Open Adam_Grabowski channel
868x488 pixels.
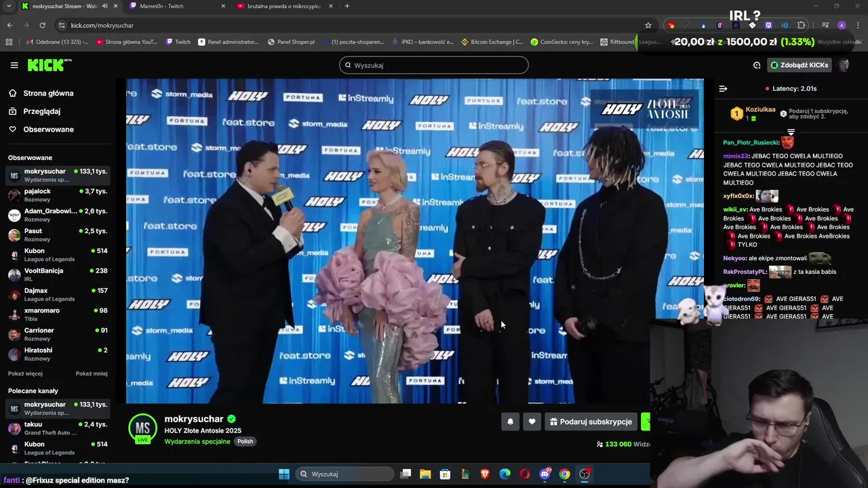click(58, 215)
